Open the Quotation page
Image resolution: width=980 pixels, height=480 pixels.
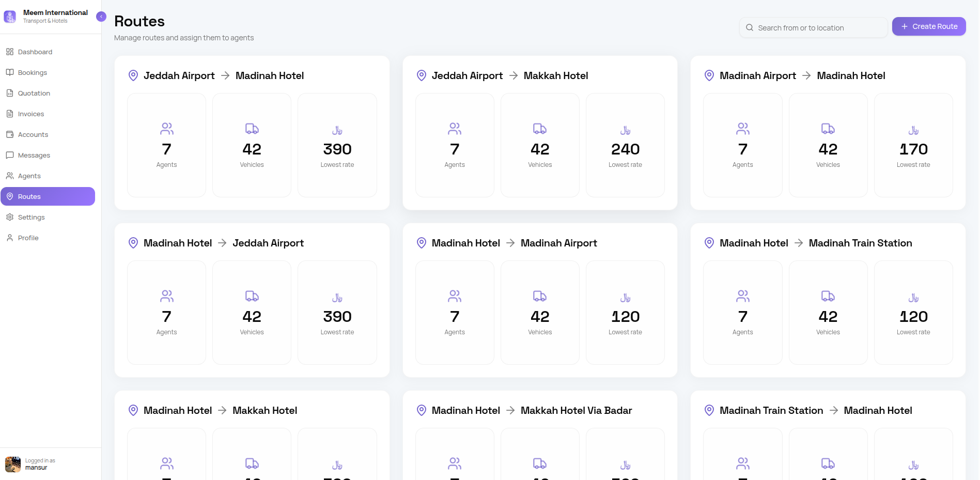(x=48, y=93)
